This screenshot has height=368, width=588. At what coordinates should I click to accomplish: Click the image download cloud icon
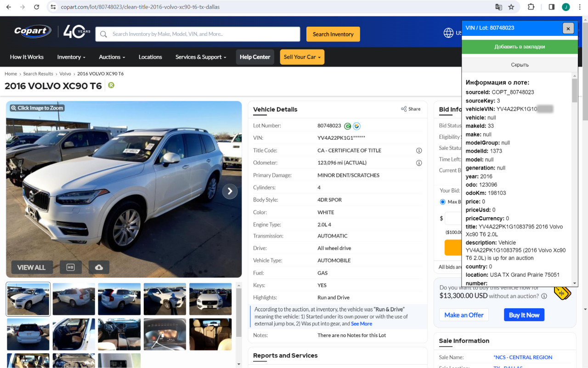coord(99,267)
